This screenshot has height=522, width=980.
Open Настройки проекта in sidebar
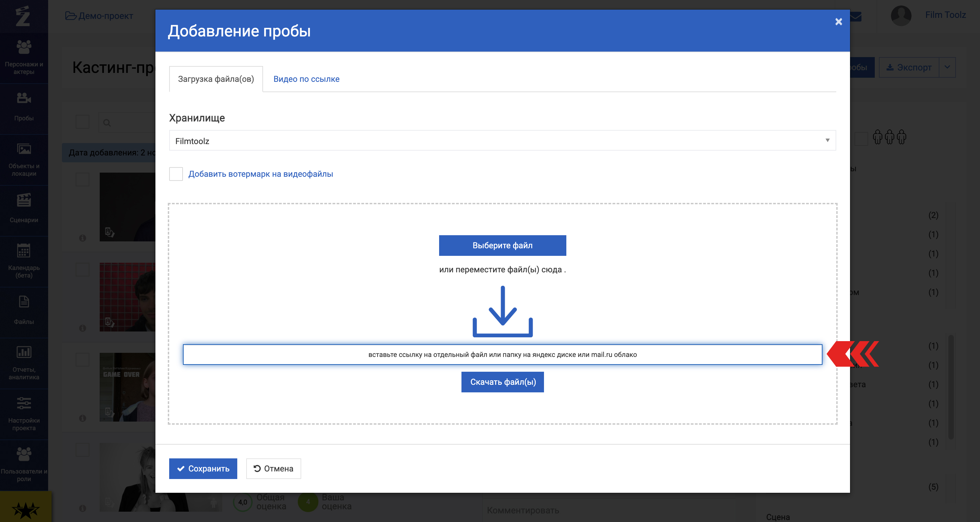24,414
